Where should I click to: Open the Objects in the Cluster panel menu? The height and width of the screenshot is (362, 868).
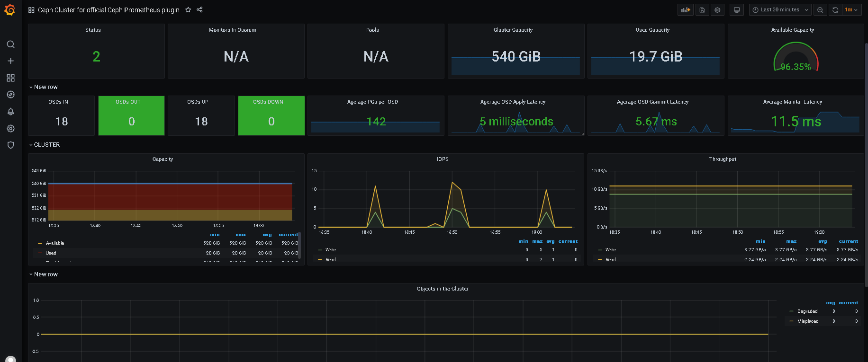[443, 289]
